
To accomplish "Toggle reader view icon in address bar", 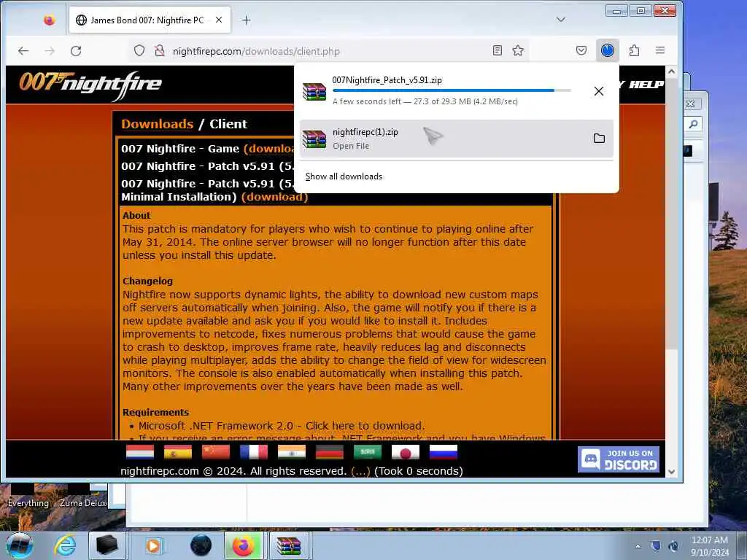I will click(497, 50).
